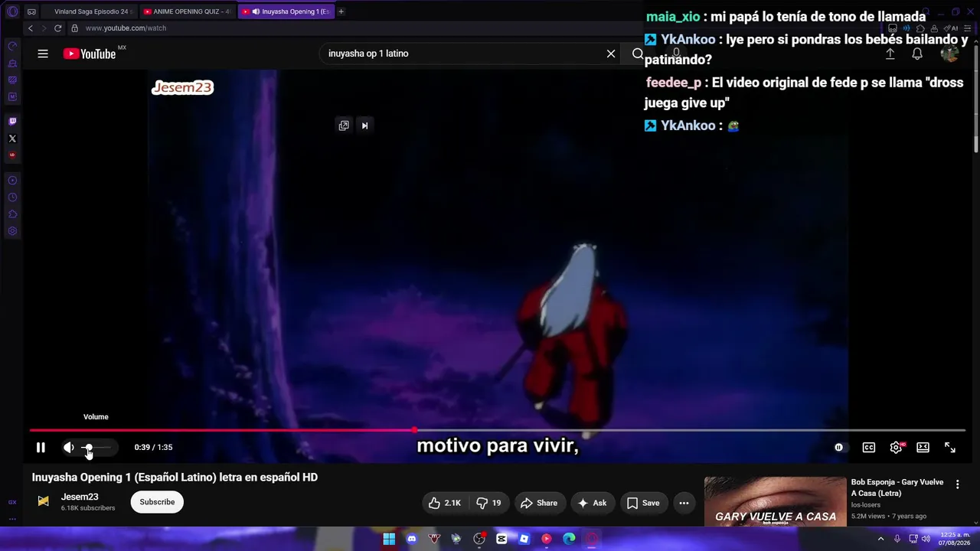Dislike the video with 19 dislikes

tap(488, 503)
